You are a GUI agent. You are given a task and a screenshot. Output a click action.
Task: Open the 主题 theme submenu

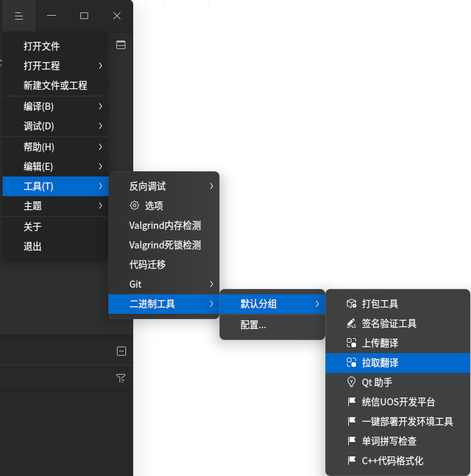(x=100, y=206)
